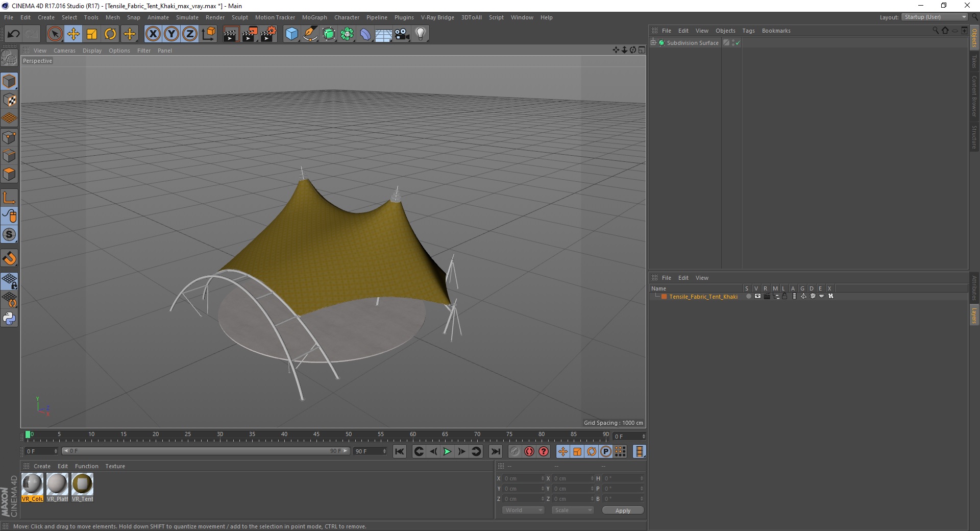Activate the Scale tool
Screen dimensions: 980x531
pyautogui.click(x=92, y=34)
